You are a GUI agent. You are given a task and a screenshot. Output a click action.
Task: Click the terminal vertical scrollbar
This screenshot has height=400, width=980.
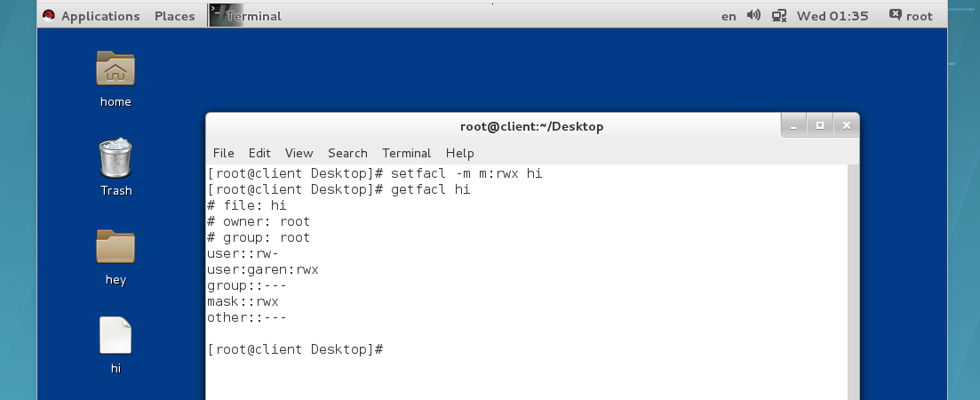[x=853, y=282]
